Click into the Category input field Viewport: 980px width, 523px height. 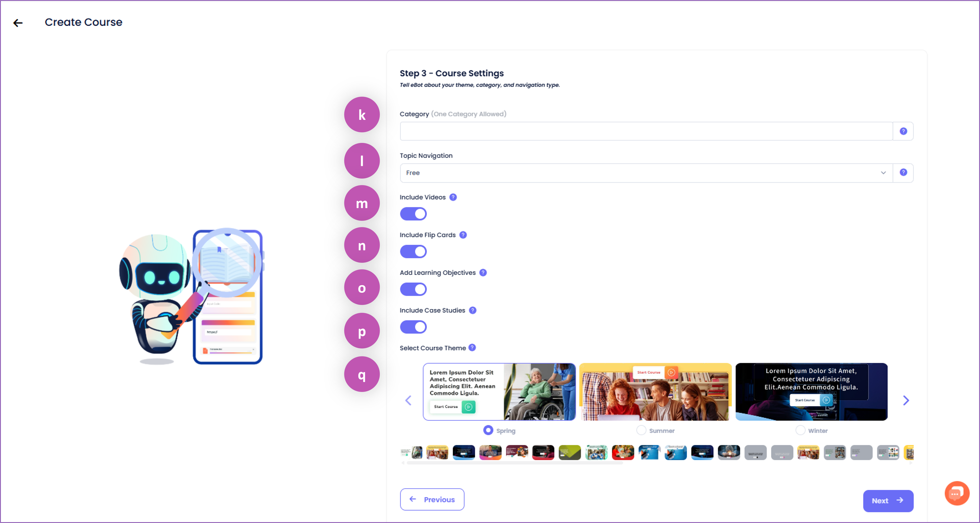[646, 131]
